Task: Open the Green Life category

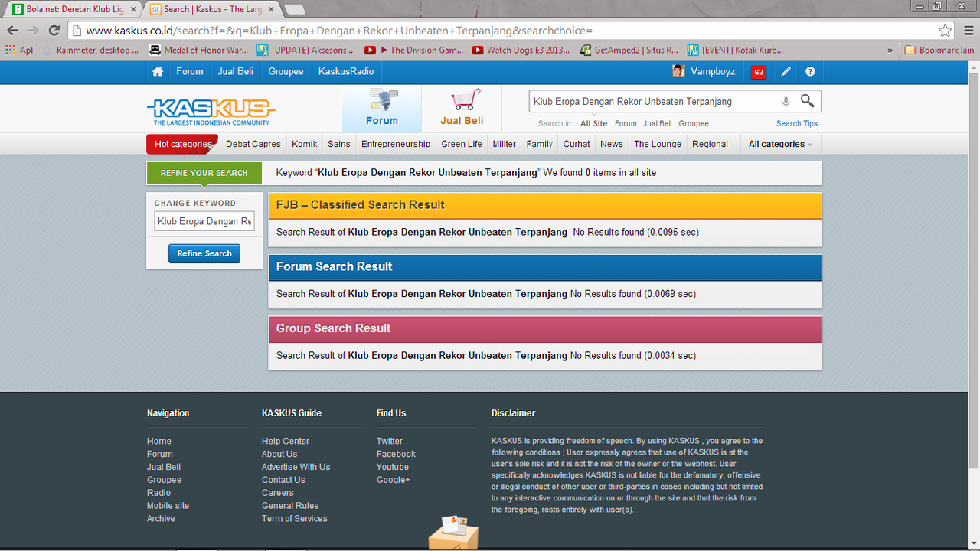Action: 462,144
